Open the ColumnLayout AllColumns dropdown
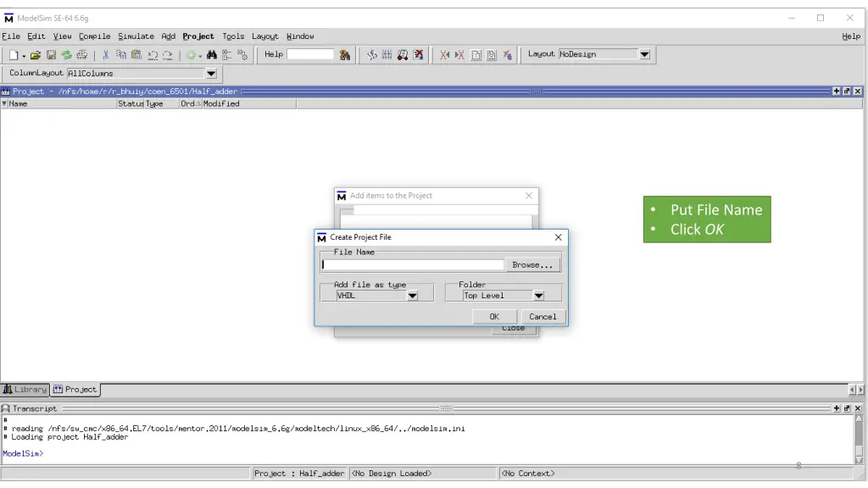Image resolution: width=868 pixels, height=488 pixels. coord(211,74)
